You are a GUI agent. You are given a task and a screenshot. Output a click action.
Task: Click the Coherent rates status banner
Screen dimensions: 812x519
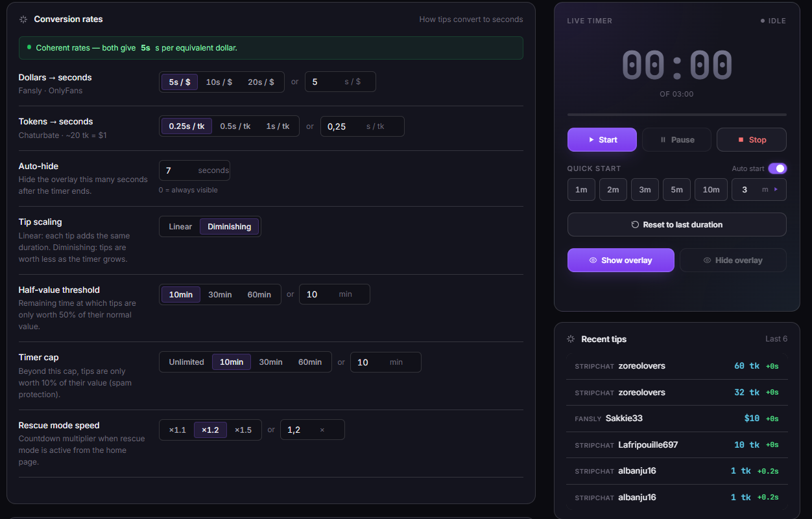click(x=271, y=48)
